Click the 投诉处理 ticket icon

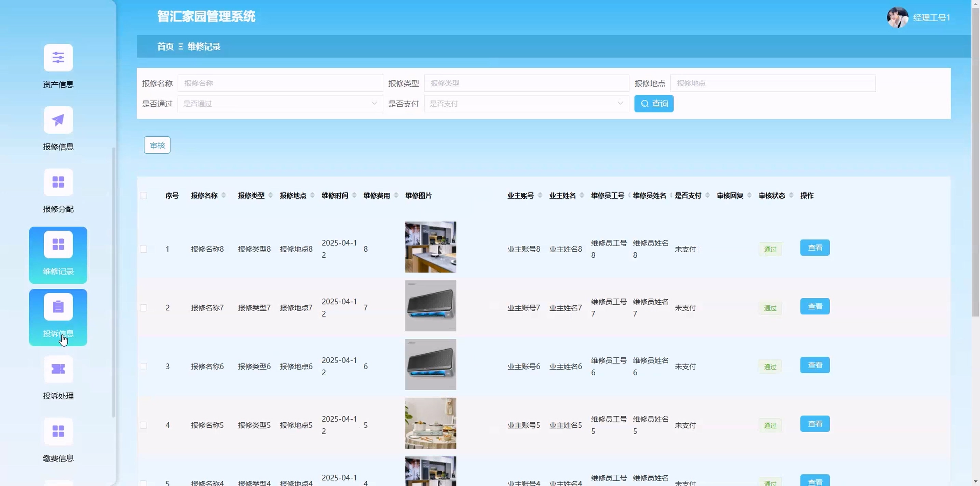58,369
